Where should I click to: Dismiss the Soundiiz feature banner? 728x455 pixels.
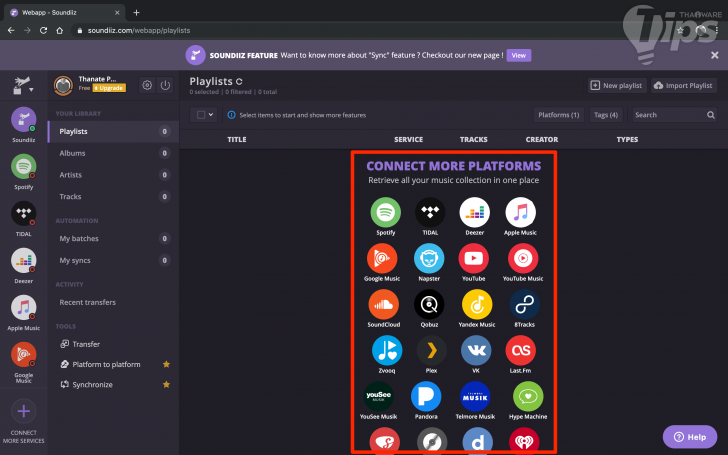tap(715, 55)
